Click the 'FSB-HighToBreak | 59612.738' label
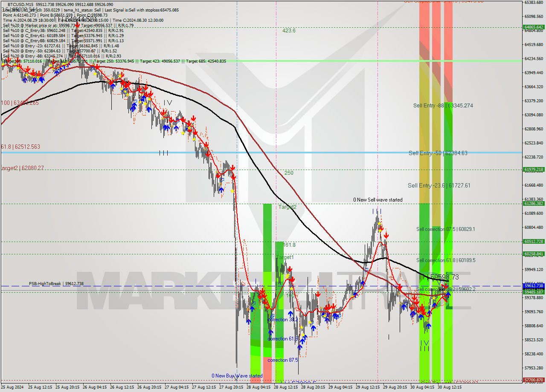This screenshot has height=392, width=546. pyautogui.click(x=56, y=284)
